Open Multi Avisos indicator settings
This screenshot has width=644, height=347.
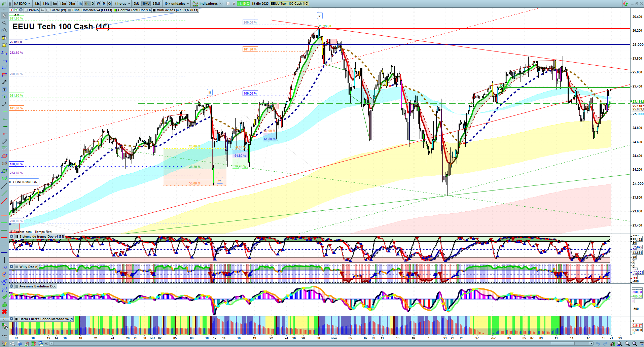tap(177, 10)
